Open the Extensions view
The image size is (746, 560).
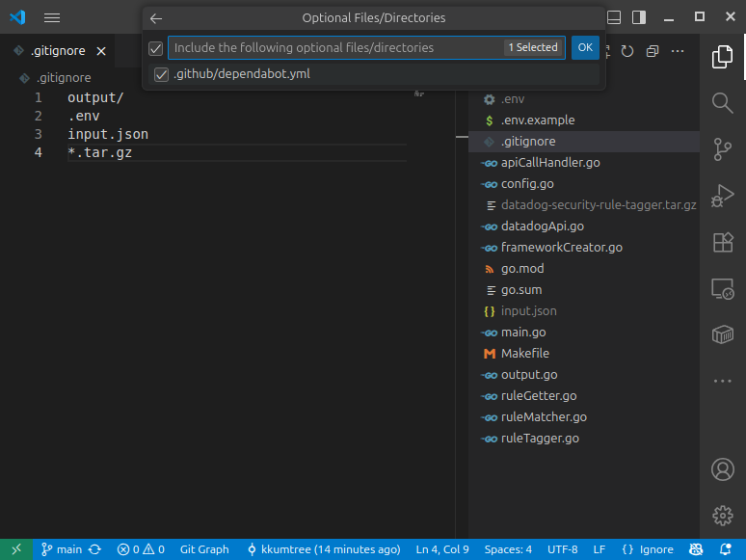722,242
